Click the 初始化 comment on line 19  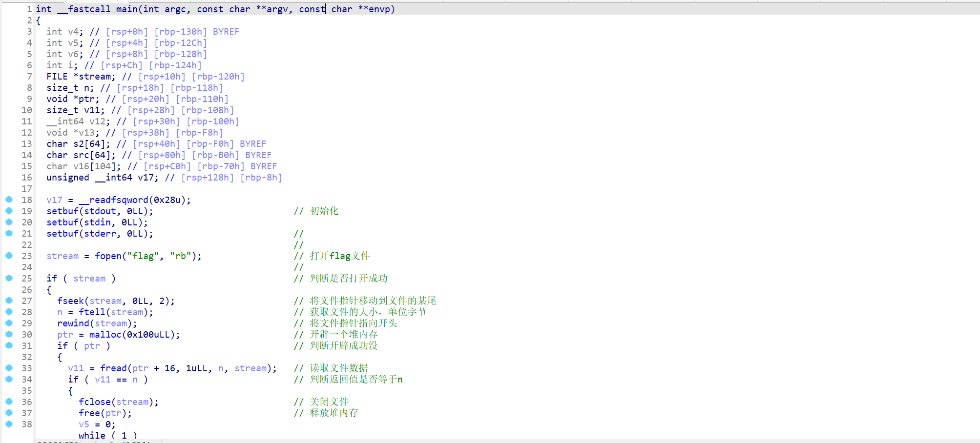coord(324,211)
